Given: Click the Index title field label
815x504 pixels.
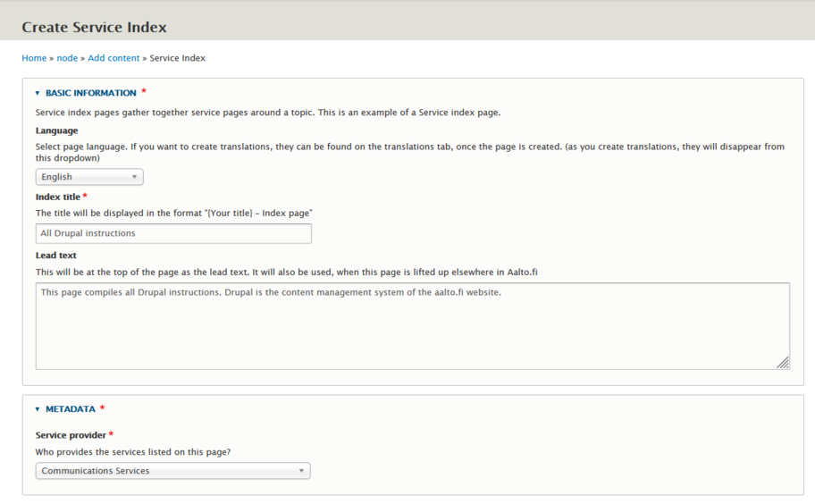Looking at the screenshot, I should (x=58, y=197).
